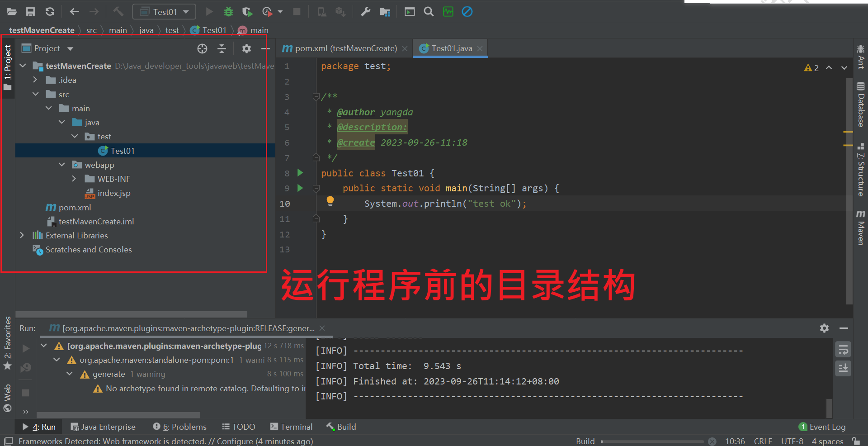The image size is (868, 446).
Task: Collapse all in the Project panel
Action: point(222,48)
